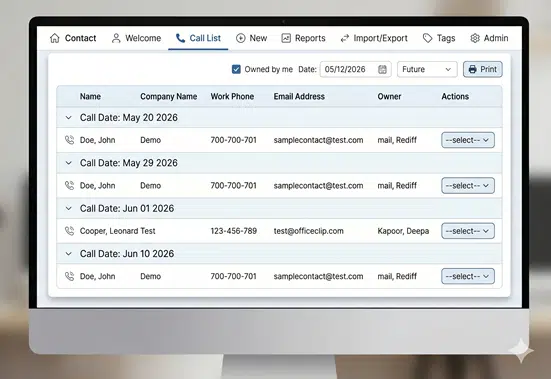Open the Admin tab
551x379 pixels.
coord(490,38)
